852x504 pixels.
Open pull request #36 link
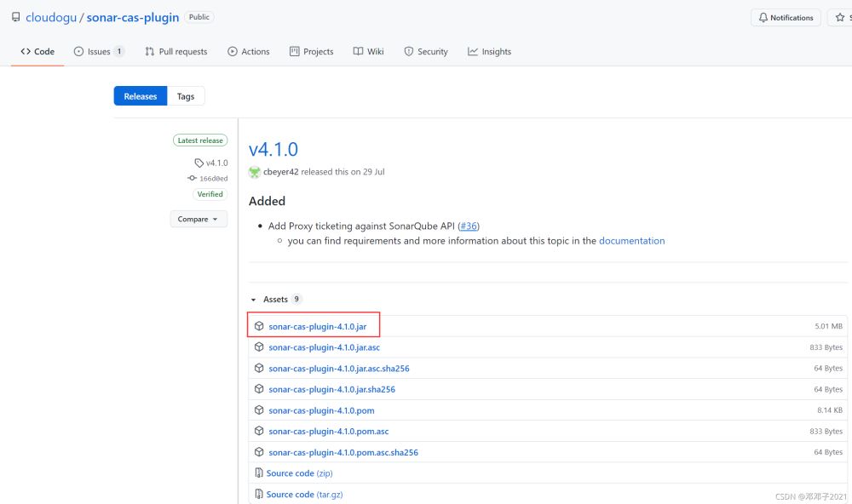coord(469,226)
